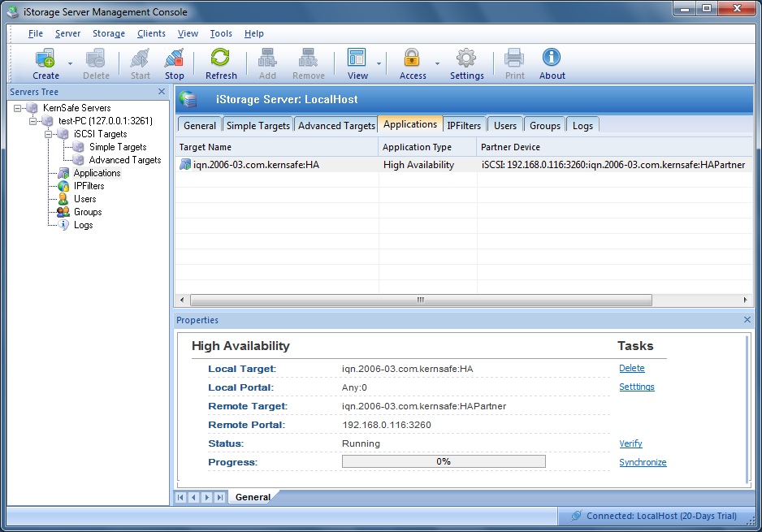Refresh the console view

pos(221,58)
